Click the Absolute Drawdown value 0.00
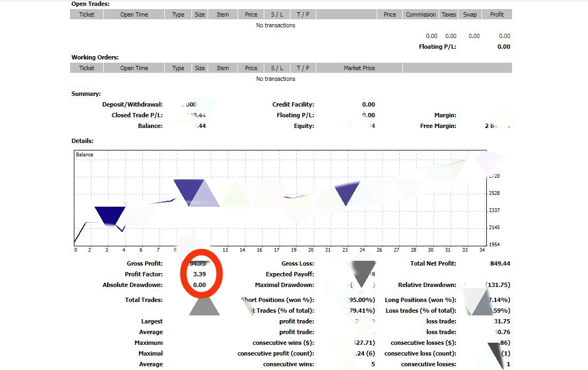The width and height of the screenshot is (588, 370). point(200,285)
